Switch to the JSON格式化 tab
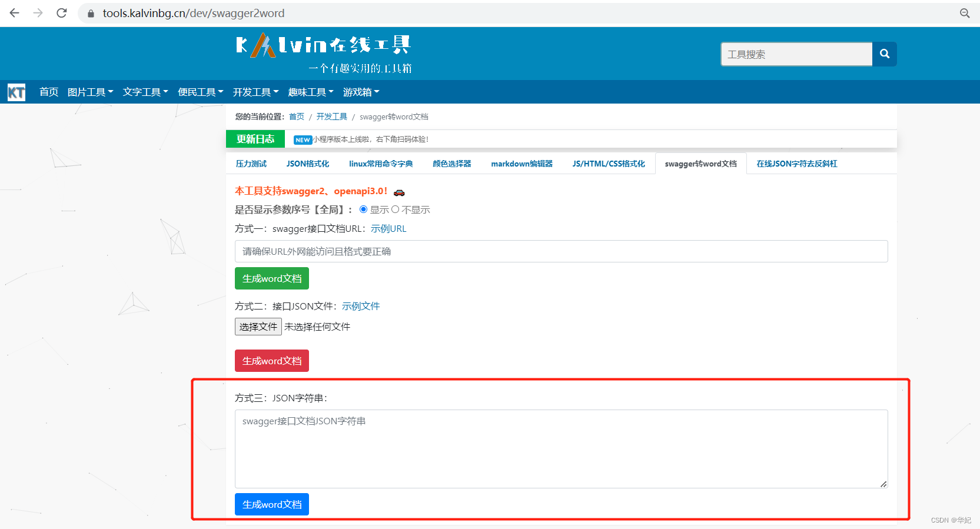The width and height of the screenshot is (980, 529). click(308, 164)
